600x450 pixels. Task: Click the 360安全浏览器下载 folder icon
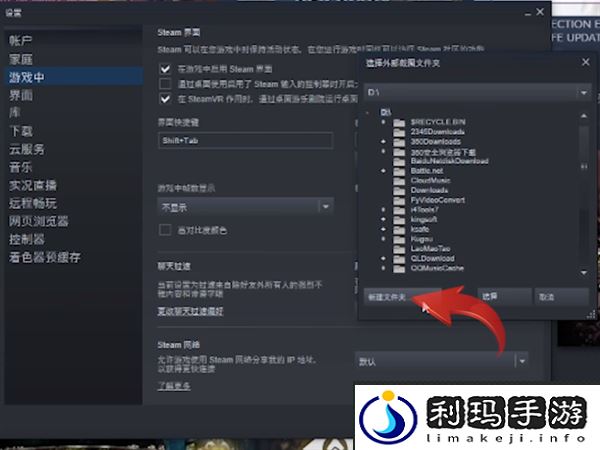(x=399, y=152)
